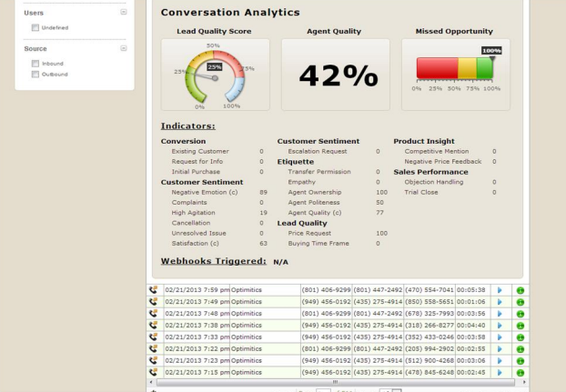This screenshot has height=392, width=566.
Task: Click the scroll right arrow under the call table
Action: 524,382
